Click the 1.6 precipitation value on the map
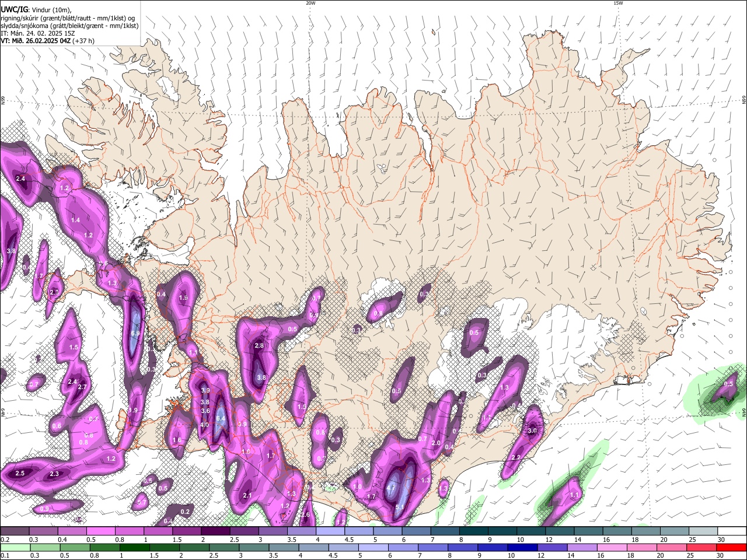Screen dimensions: 747x560 pos(177,440)
